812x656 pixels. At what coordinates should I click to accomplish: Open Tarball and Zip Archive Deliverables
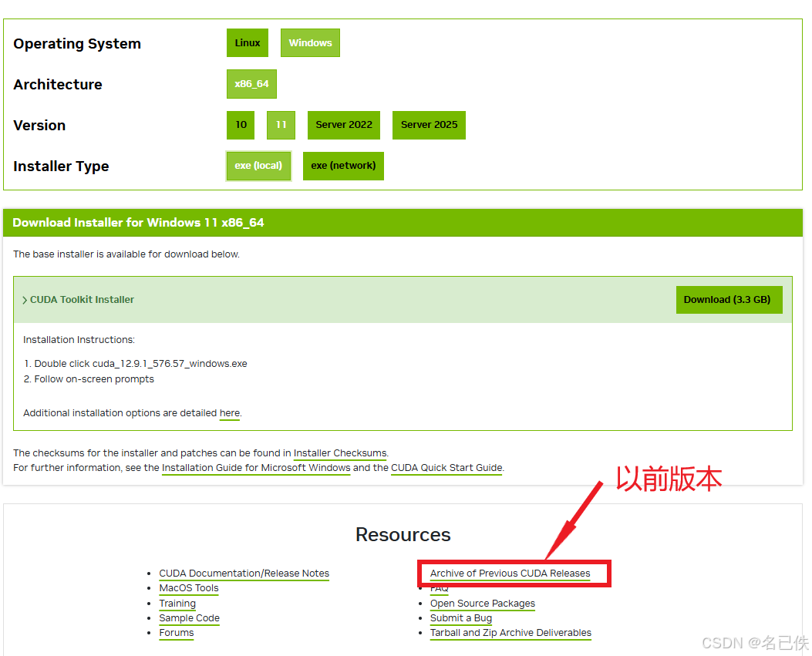510,633
